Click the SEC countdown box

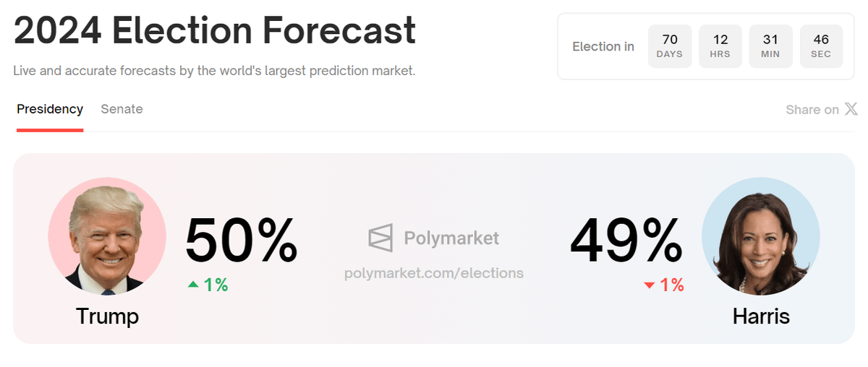821,46
